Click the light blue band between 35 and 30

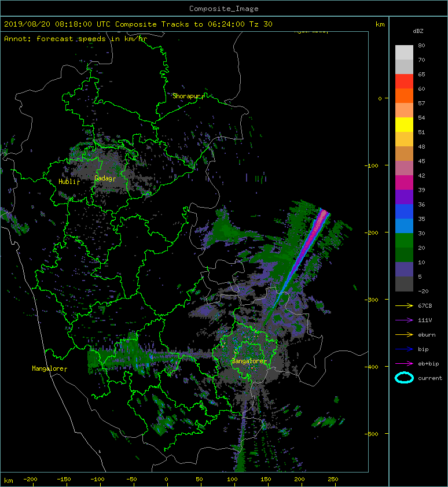404,226
